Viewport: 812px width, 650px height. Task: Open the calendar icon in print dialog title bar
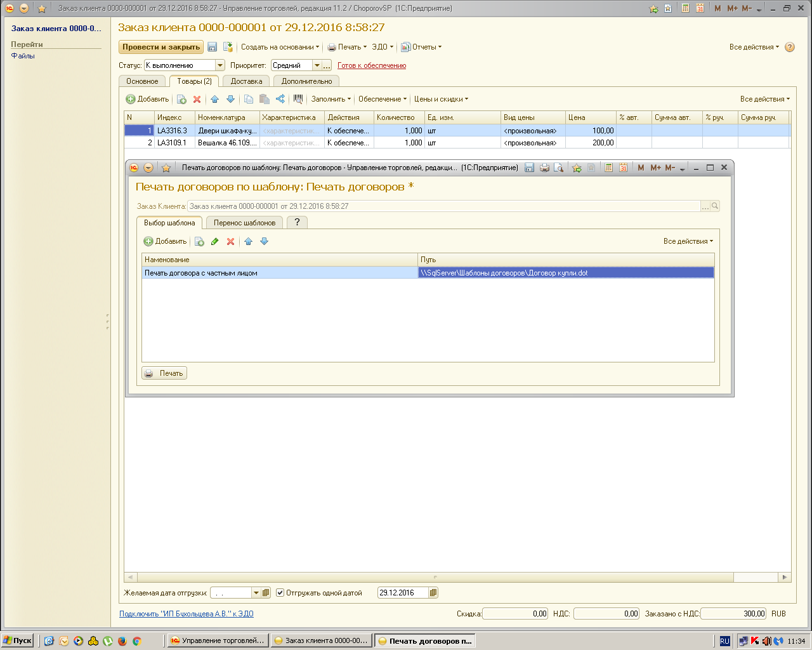point(623,168)
